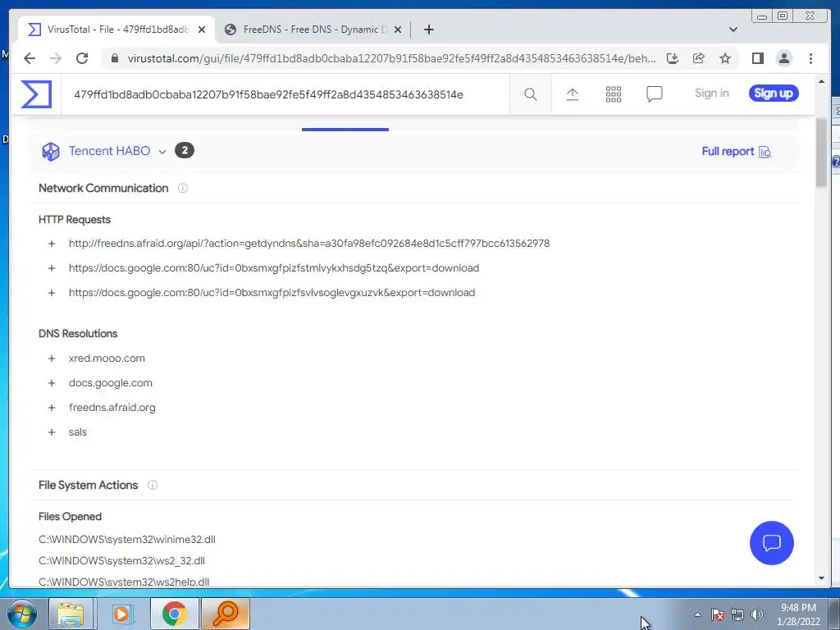
Task: Click the scrollbar down arrow
Action: pyautogui.click(x=821, y=578)
